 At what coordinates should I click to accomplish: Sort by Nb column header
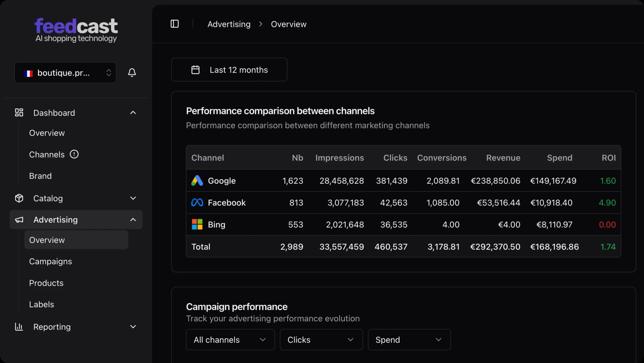click(298, 158)
